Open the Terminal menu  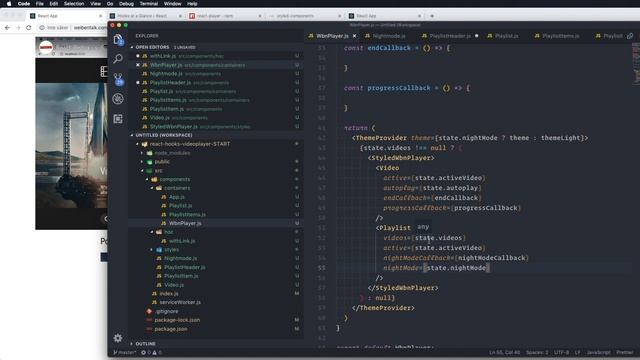tap(149, 4)
